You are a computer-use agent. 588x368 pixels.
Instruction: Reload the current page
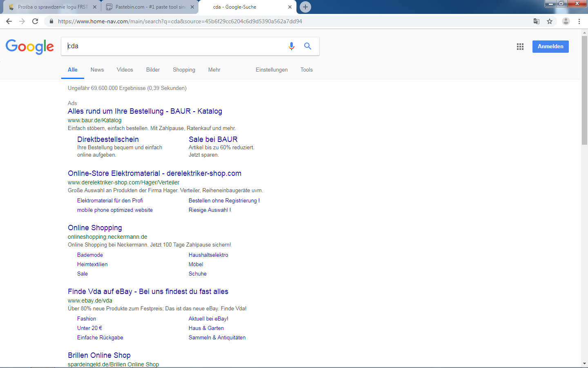35,21
